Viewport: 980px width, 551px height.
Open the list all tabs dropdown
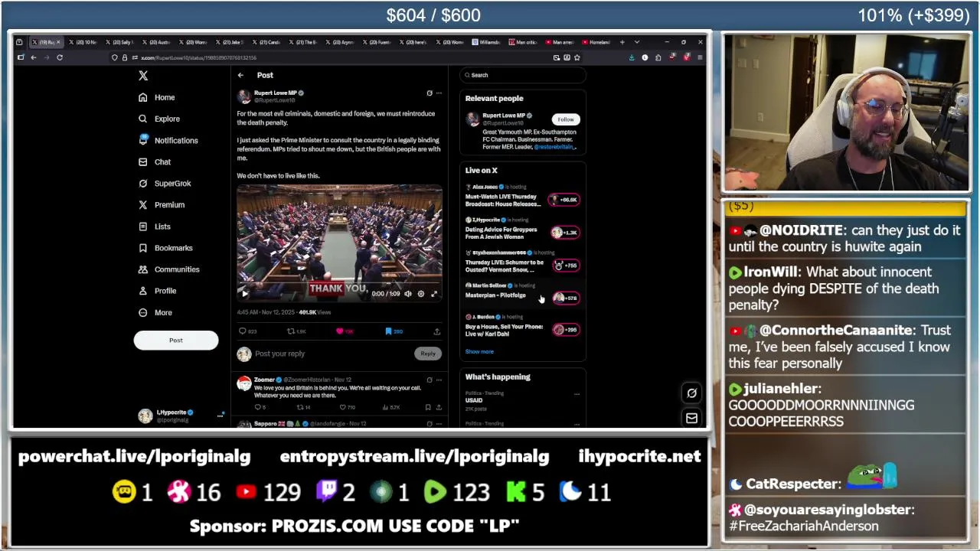pos(636,42)
